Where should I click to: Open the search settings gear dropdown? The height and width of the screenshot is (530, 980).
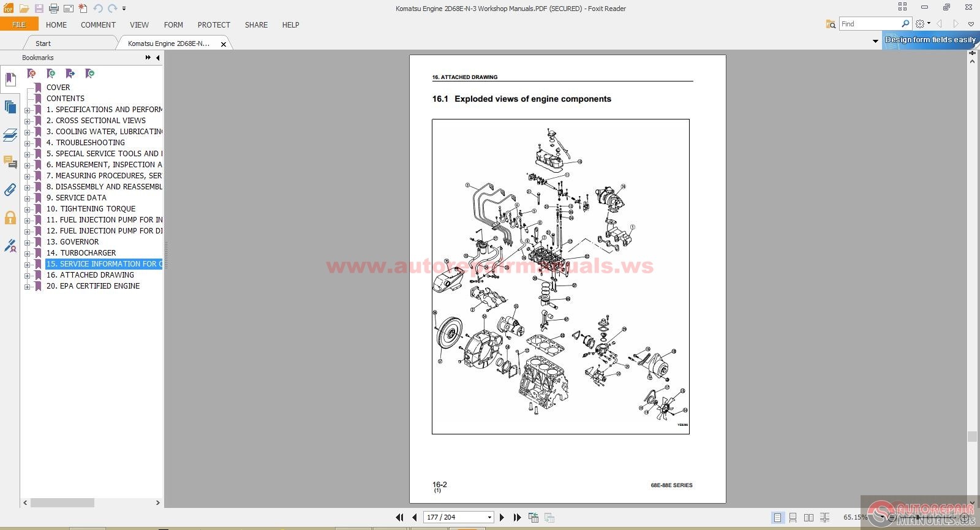point(922,24)
